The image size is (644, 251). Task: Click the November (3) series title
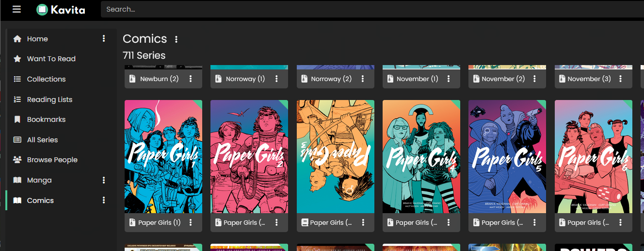click(x=589, y=79)
